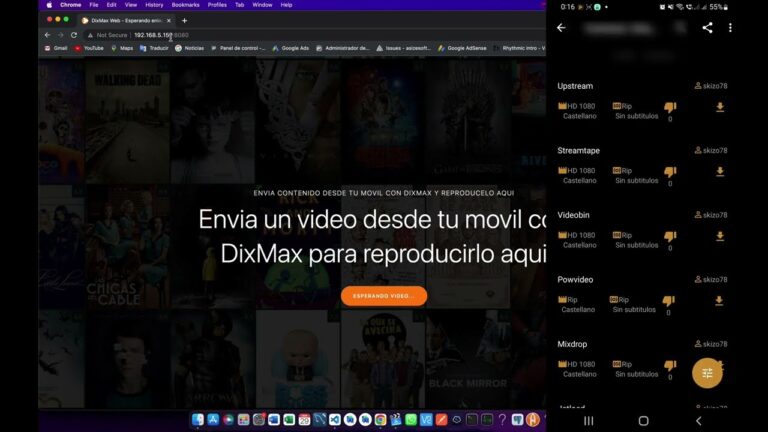Open the Google AdSense bookmark
The width and height of the screenshot is (768, 432).
(x=462, y=48)
